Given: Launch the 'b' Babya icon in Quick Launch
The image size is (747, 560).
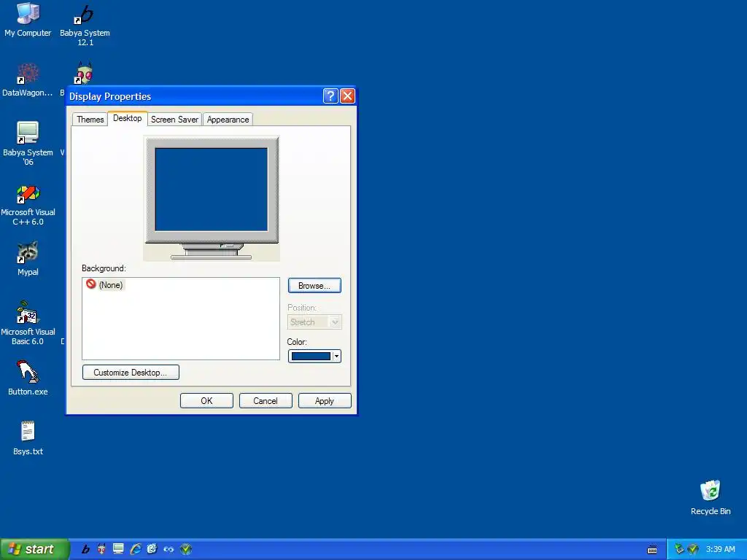Looking at the screenshot, I should click(x=86, y=549).
